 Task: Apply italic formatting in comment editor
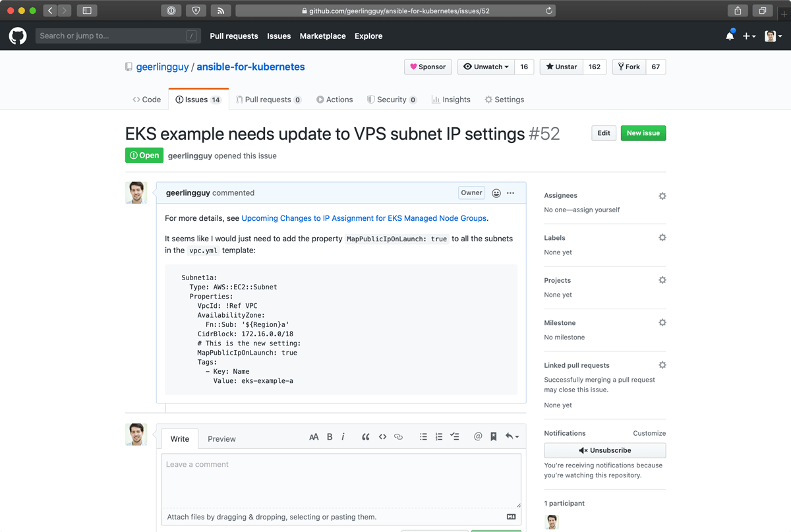coord(343,436)
